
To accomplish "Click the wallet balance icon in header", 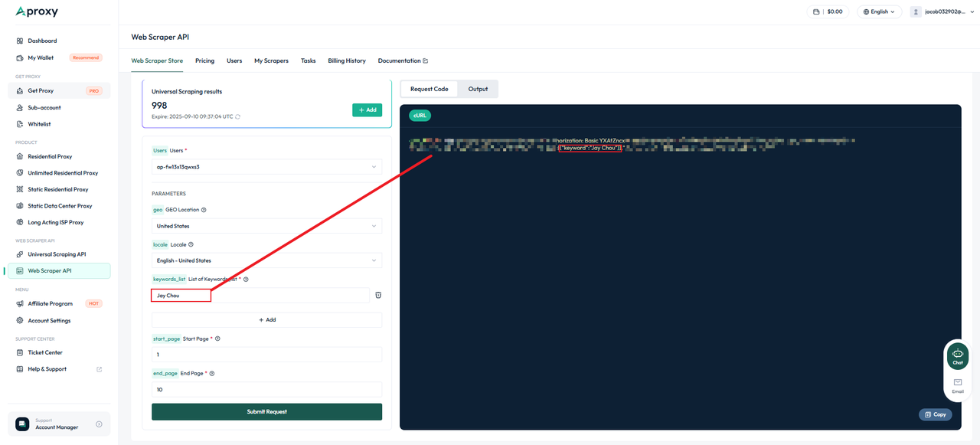I will pos(817,11).
